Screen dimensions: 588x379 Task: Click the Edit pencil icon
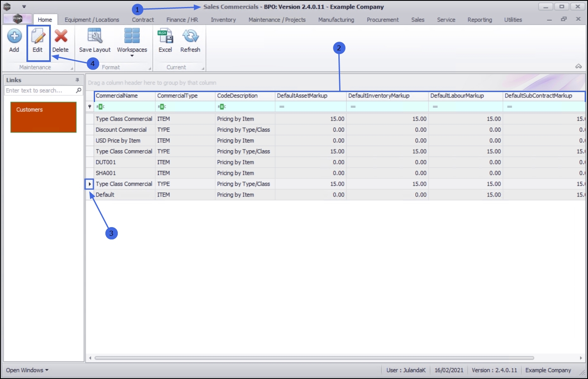coord(38,36)
